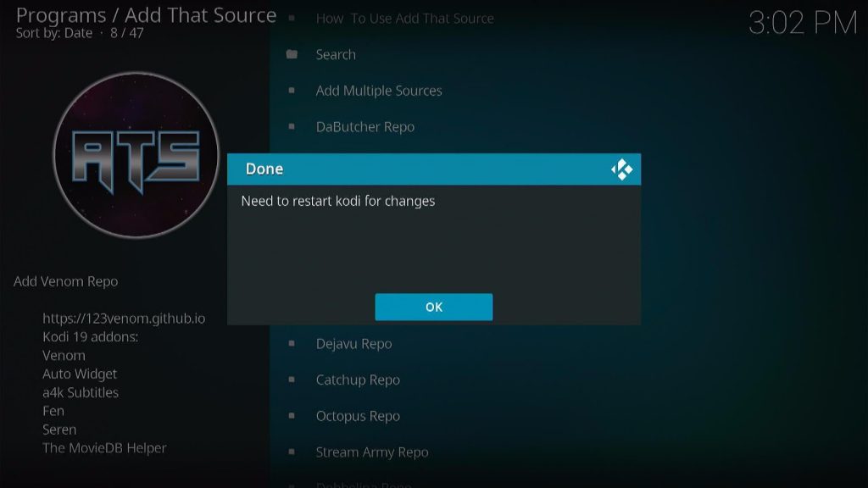Click the bullet icon beside Dejavu Repo

tap(292, 344)
